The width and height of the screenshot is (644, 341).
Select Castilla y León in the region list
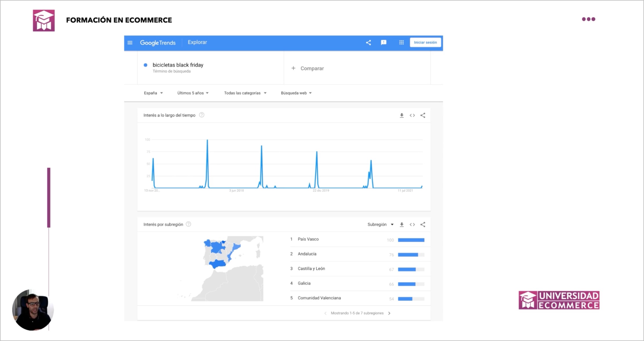click(x=311, y=269)
